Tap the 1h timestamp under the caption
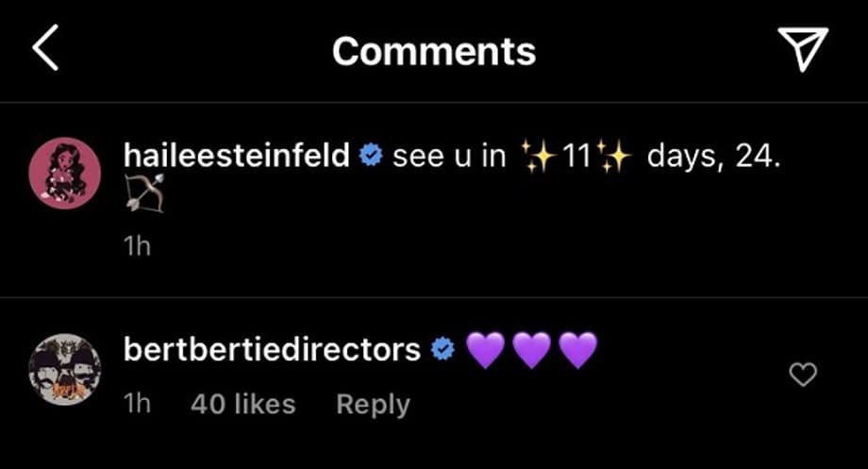 [137, 247]
